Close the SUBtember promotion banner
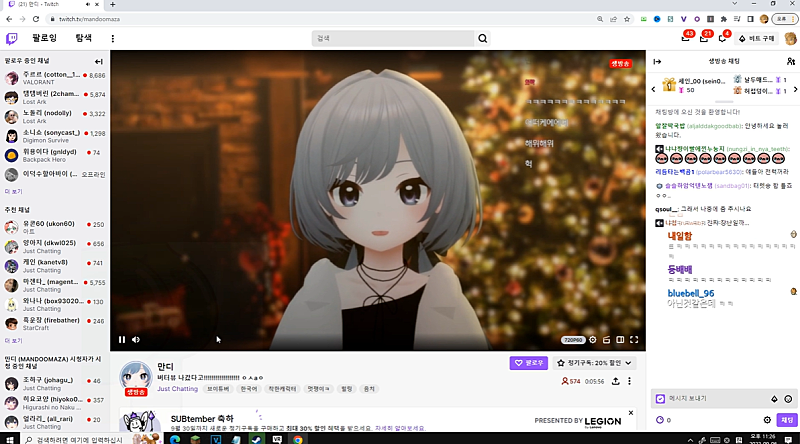The height and width of the screenshot is (444, 800). pyautogui.click(x=631, y=412)
